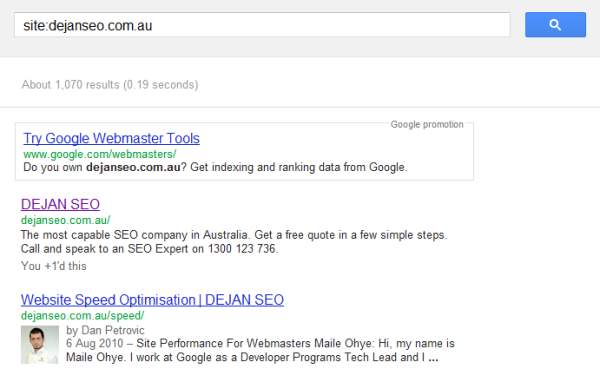
Task: Click the dejanseo.com.au/speed/ green URL
Action: click(x=82, y=316)
